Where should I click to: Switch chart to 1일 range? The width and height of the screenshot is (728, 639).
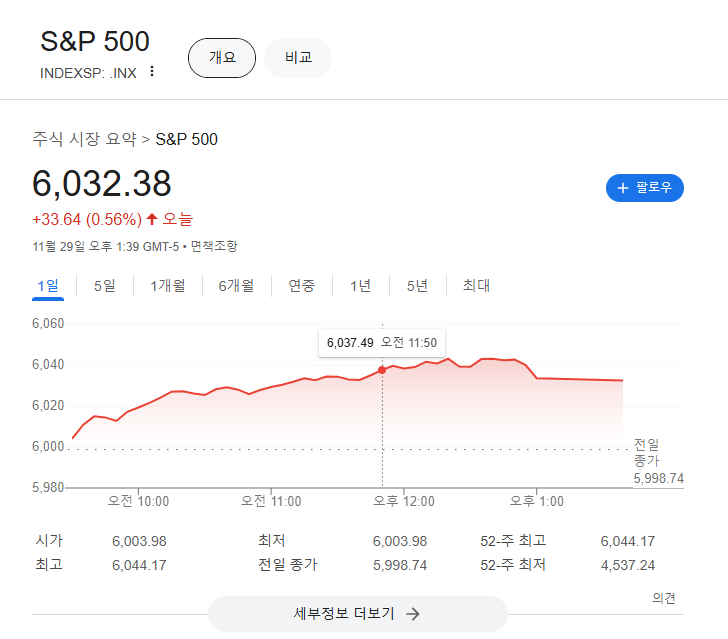(x=48, y=286)
